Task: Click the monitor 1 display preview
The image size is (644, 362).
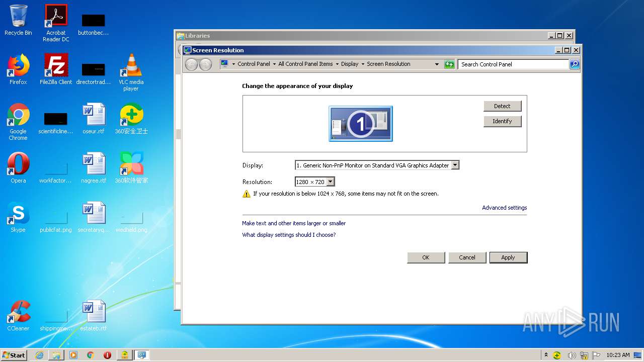Action: coord(361,124)
